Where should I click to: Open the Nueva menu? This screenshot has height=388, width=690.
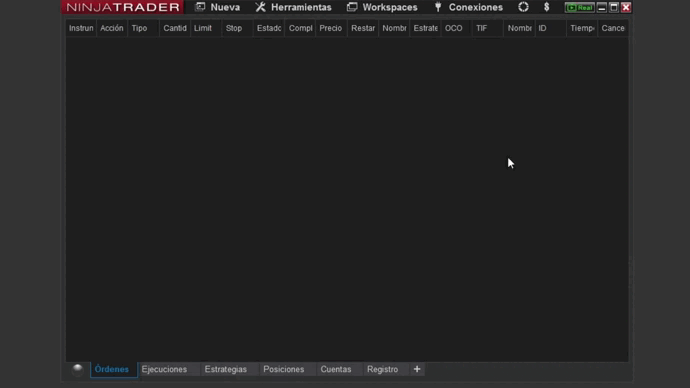point(218,7)
